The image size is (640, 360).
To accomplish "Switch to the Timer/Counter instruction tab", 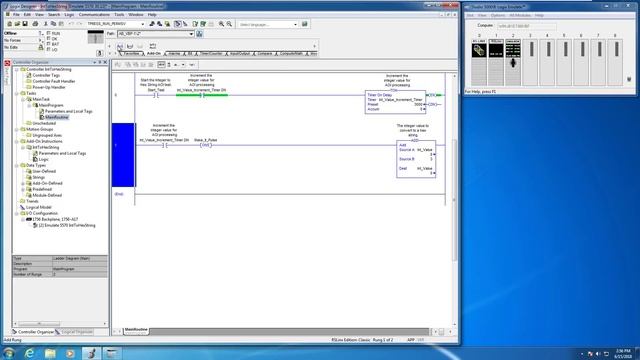I will tap(211, 53).
